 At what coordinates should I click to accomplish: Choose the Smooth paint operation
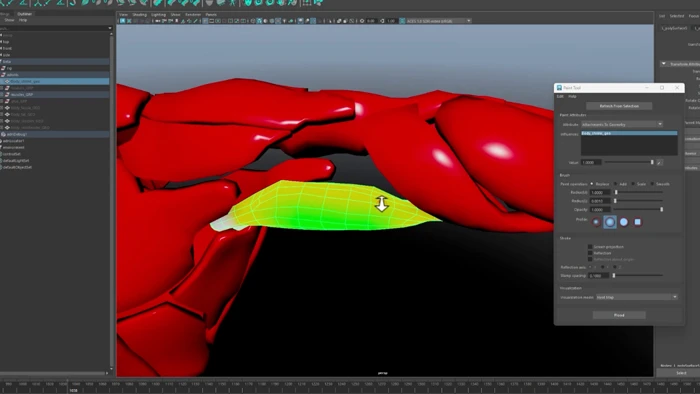pyautogui.click(x=652, y=184)
